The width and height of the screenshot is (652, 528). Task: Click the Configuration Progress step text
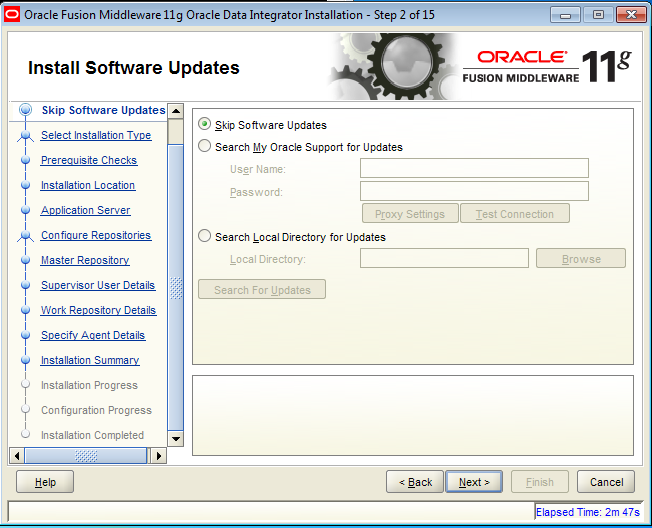click(96, 410)
